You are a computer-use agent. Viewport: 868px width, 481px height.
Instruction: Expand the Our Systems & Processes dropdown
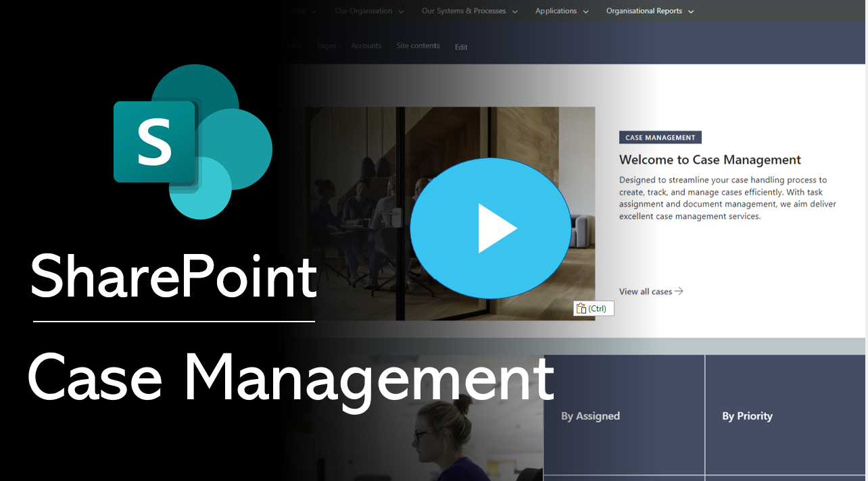[x=464, y=11]
